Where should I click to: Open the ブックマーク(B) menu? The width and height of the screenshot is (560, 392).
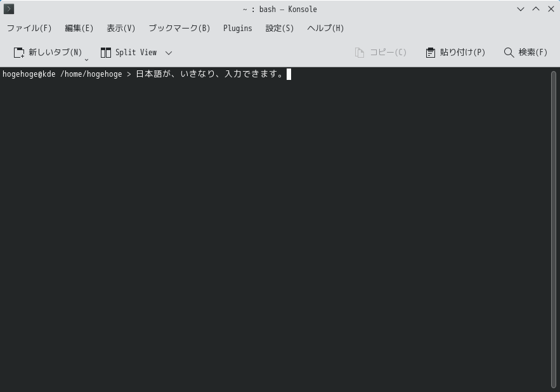point(179,29)
